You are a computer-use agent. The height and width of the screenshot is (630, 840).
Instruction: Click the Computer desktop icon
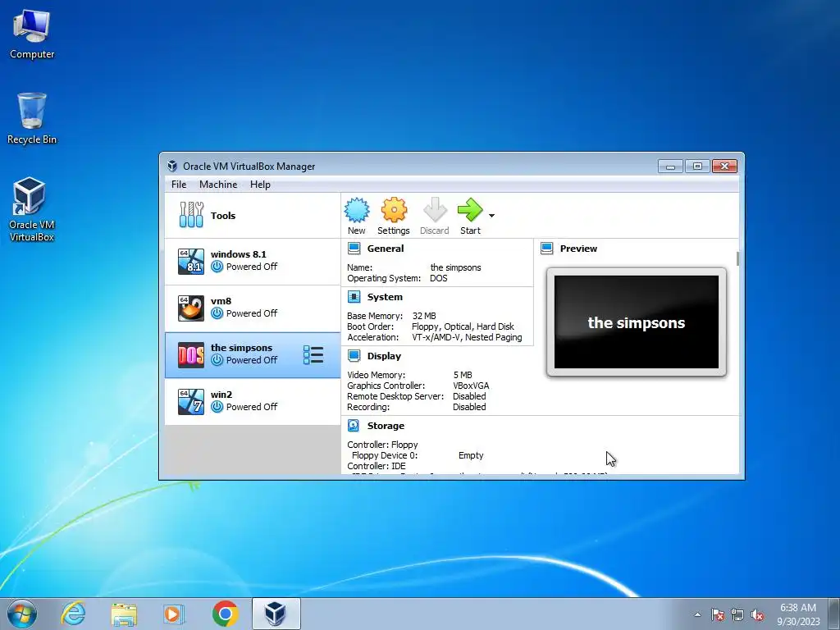pyautogui.click(x=32, y=34)
